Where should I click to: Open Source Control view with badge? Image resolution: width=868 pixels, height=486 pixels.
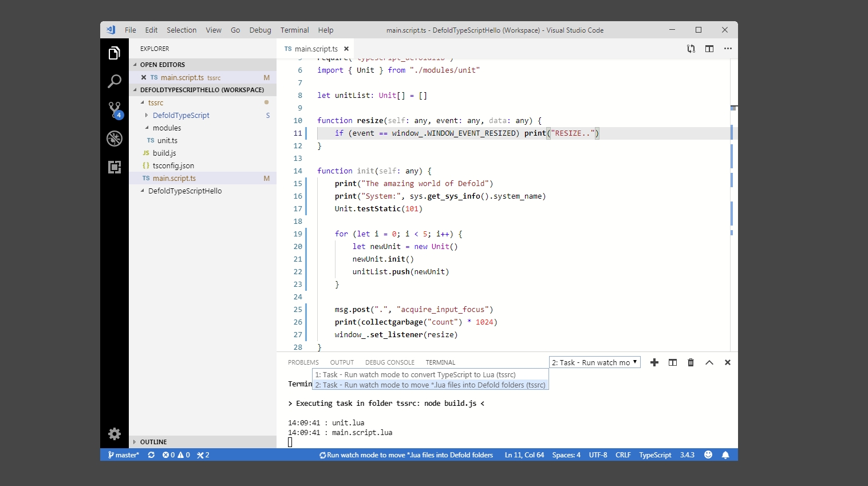(115, 109)
